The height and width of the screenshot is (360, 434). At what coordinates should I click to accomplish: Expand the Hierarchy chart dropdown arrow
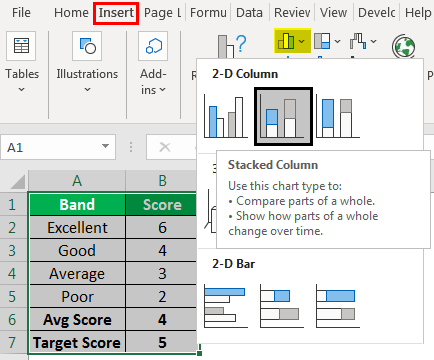(x=337, y=41)
